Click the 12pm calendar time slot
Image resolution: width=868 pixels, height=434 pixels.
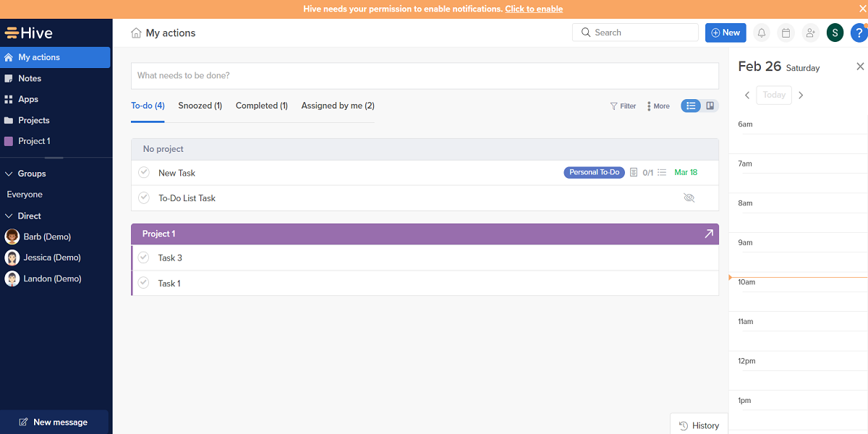pyautogui.click(x=799, y=370)
